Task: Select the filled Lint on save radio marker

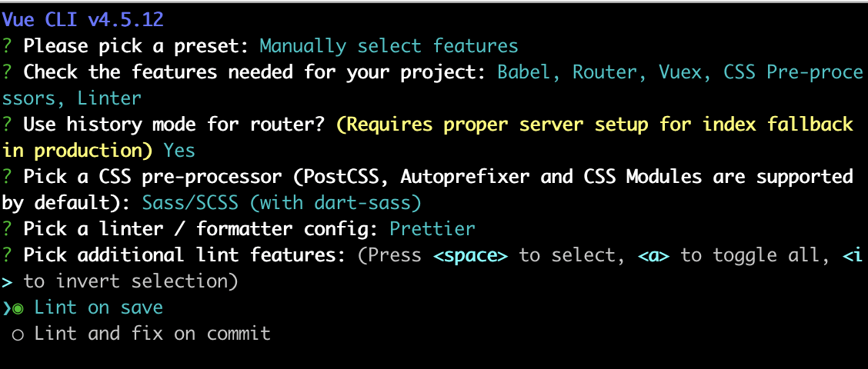Action: [x=18, y=309]
